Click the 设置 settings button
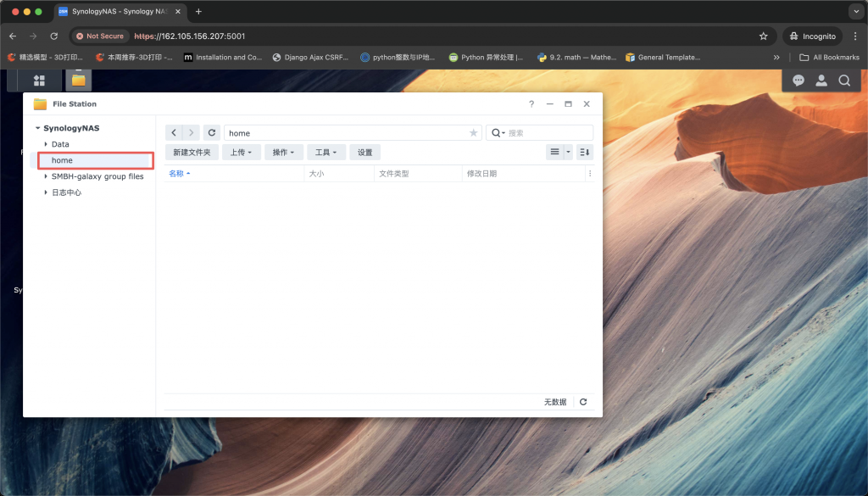Image resolution: width=868 pixels, height=496 pixels. coord(364,153)
